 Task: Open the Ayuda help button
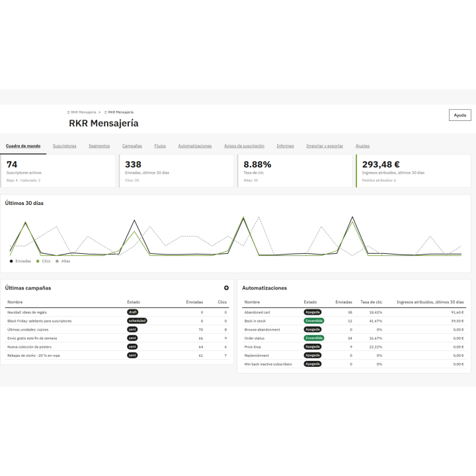[x=460, y=115]
